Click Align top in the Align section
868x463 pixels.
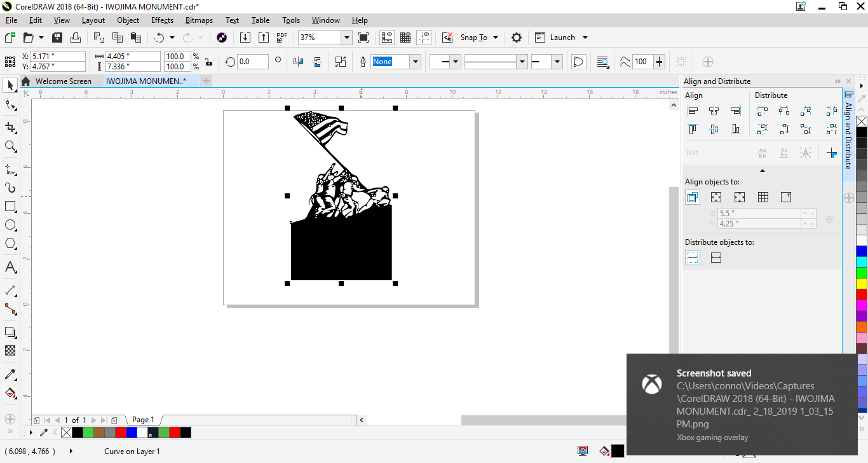(693, 129)
